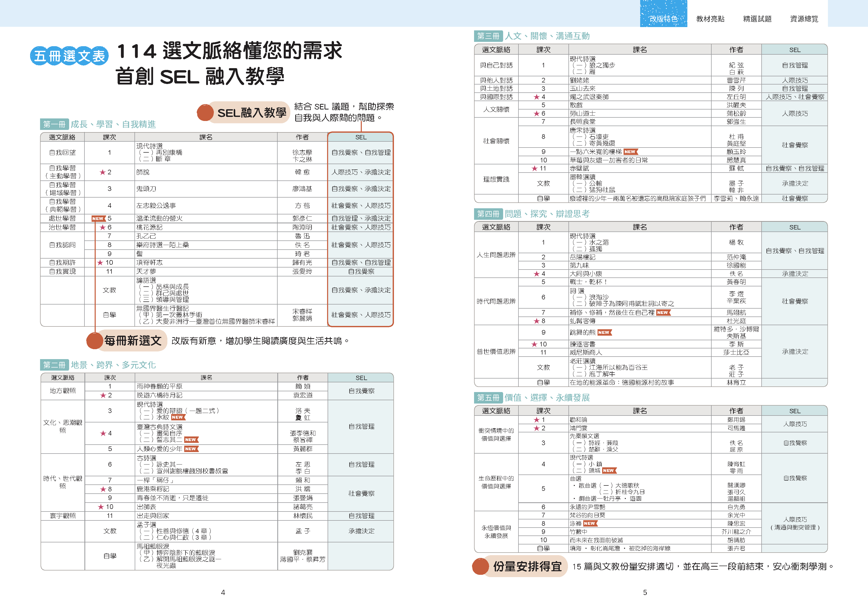The height and width of the screenshot is (609, 868).
Task: Click the NEW badge beside 人類心愛的少年
Action: tap(191, 449)
